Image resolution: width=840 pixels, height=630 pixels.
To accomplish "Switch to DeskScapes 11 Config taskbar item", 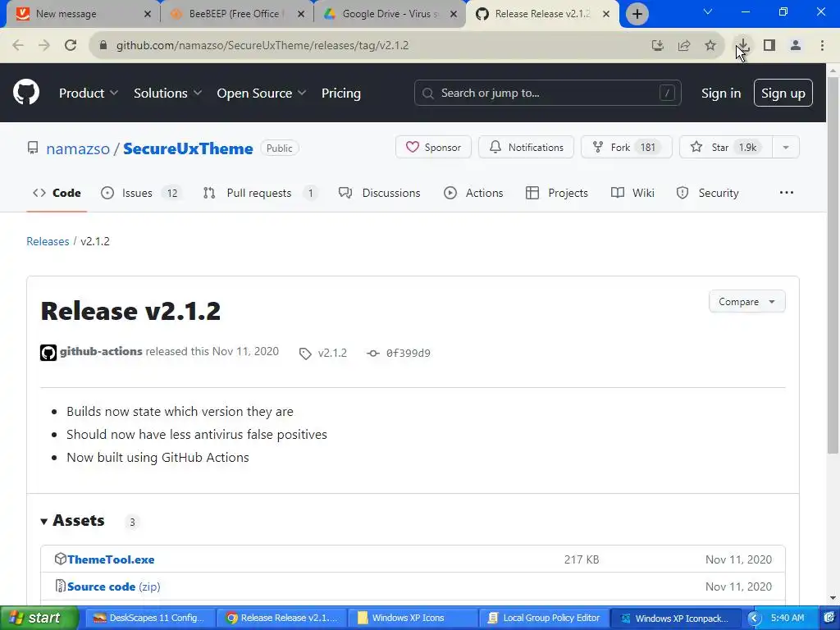I will click(149, 618).
